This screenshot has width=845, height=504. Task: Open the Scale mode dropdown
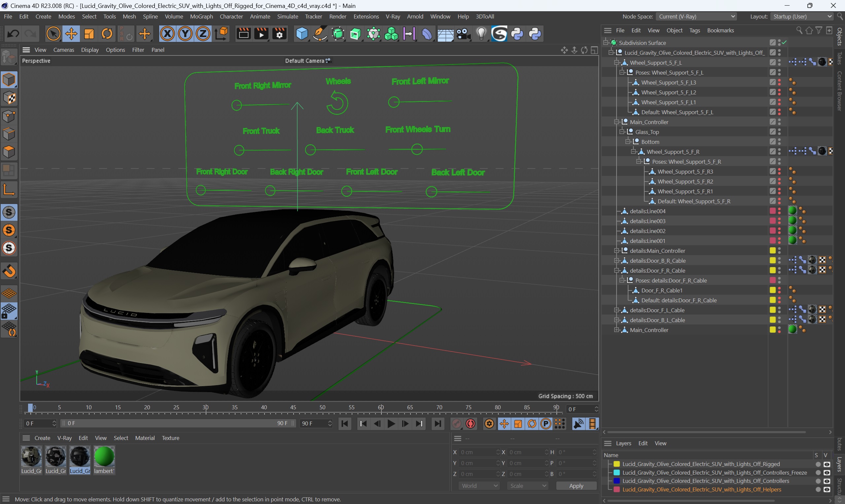click(527, 486)
